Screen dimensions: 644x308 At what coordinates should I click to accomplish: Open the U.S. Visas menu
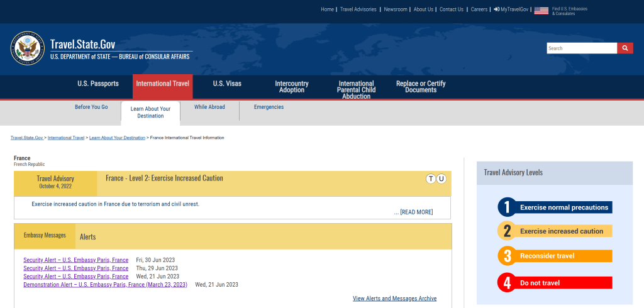[227, 84]
